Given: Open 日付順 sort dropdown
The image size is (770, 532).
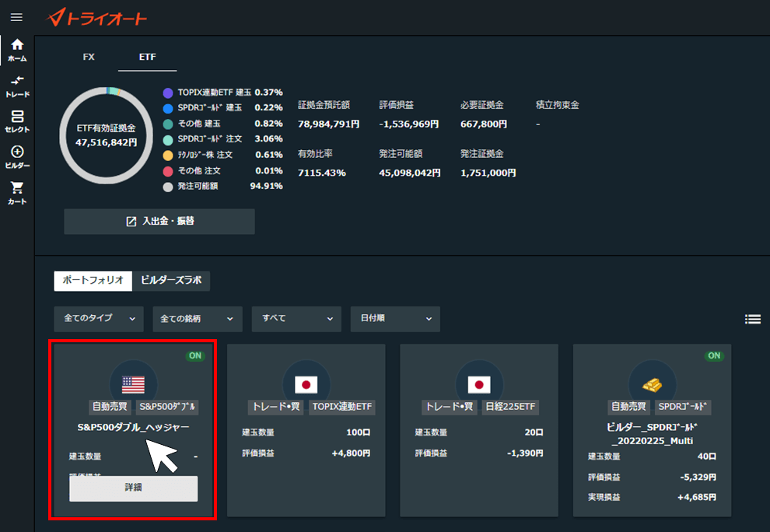Looking at the screenshot, I should (x=395, y=319).
